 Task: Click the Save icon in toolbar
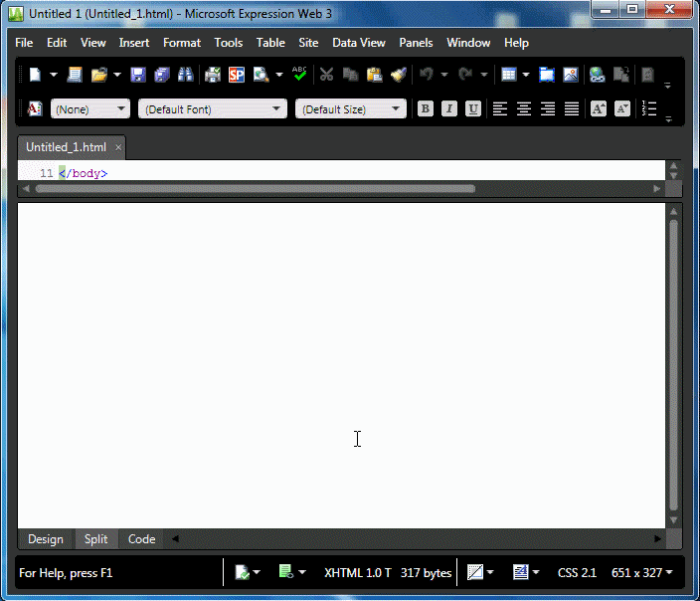tap(138, 75)
